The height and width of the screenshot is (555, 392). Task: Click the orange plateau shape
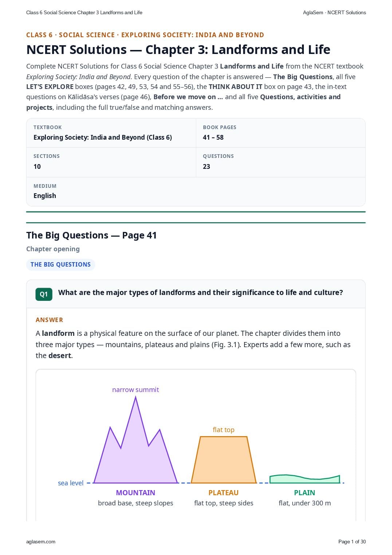pyautogui.click(x=224, y=460)
